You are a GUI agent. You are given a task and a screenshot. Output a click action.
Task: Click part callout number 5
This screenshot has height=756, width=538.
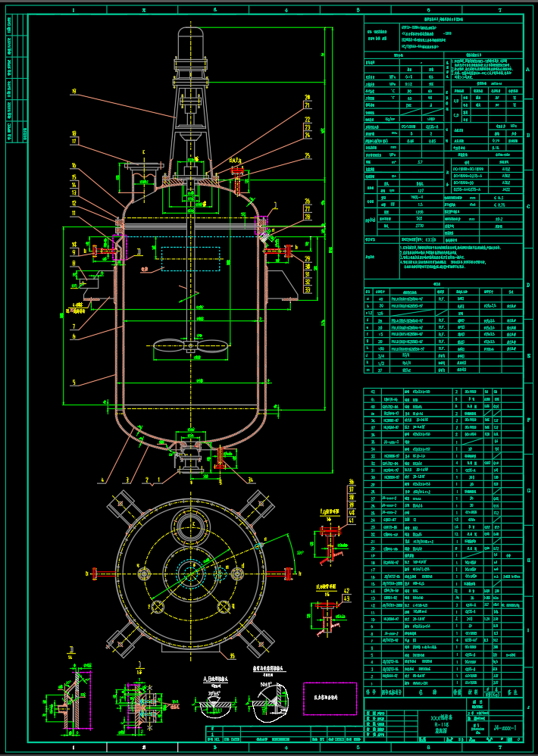[74, 383]
